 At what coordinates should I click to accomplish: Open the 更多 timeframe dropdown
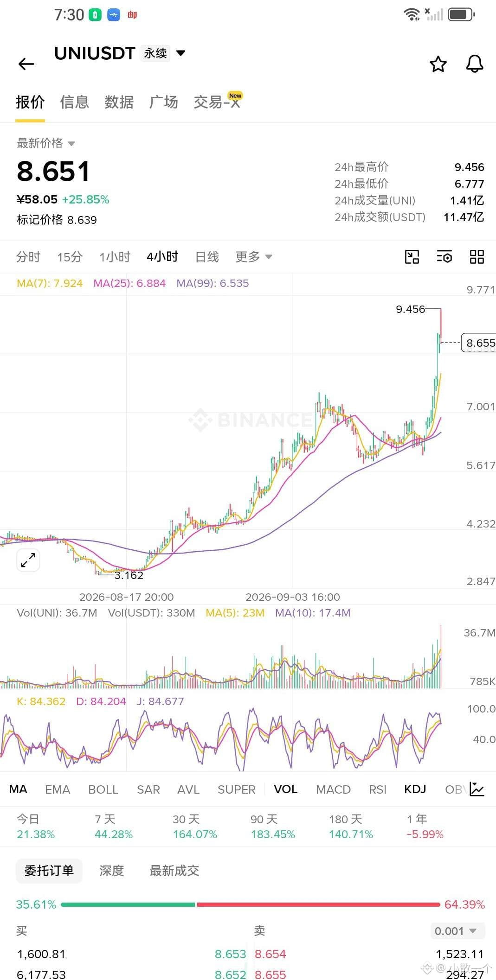(253, 256)
